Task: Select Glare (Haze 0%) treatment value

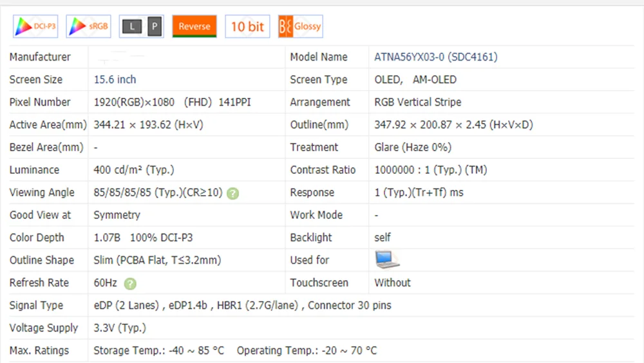Action: [x=413, y=147]
